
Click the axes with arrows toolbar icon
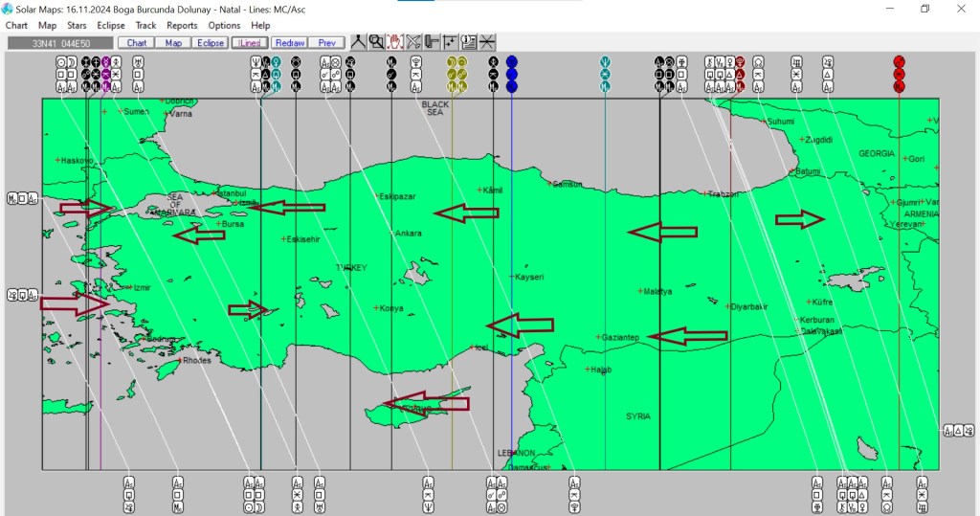point(450,42)
